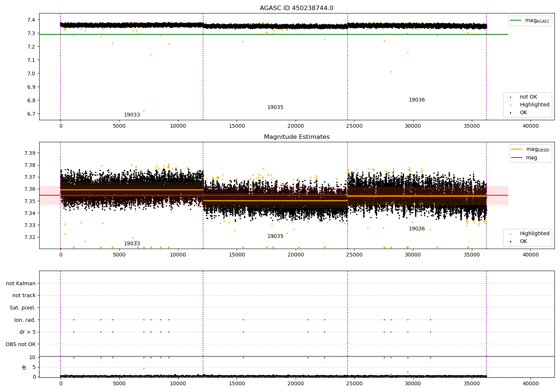Click the red line sample next to 'mag' legend
560x392 pixels.
coord(517,158)
